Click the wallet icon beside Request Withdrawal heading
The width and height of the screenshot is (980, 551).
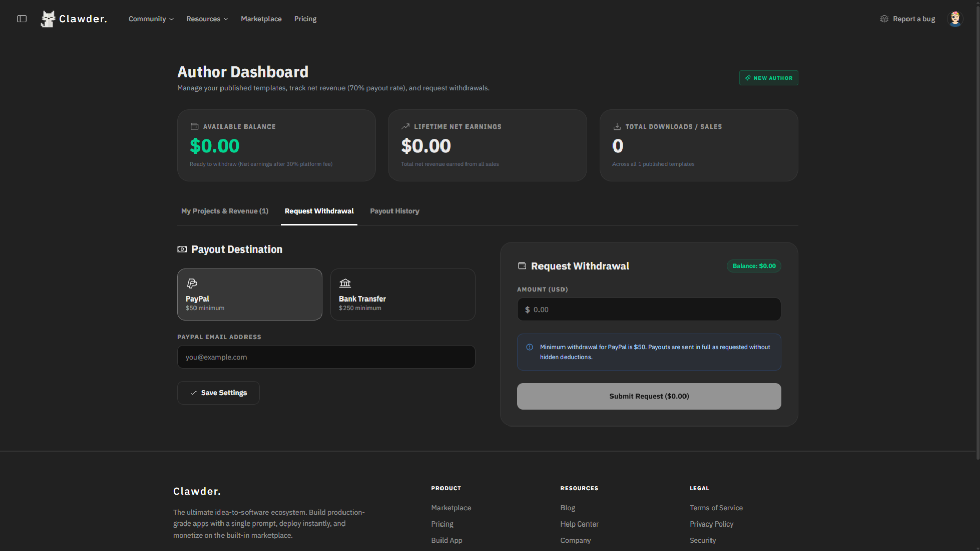(522, 266)
